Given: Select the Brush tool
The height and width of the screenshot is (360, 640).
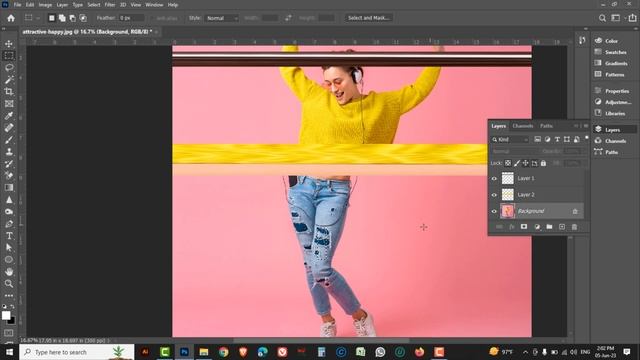Looking at the screenshot, I should [x=9, y=140].
